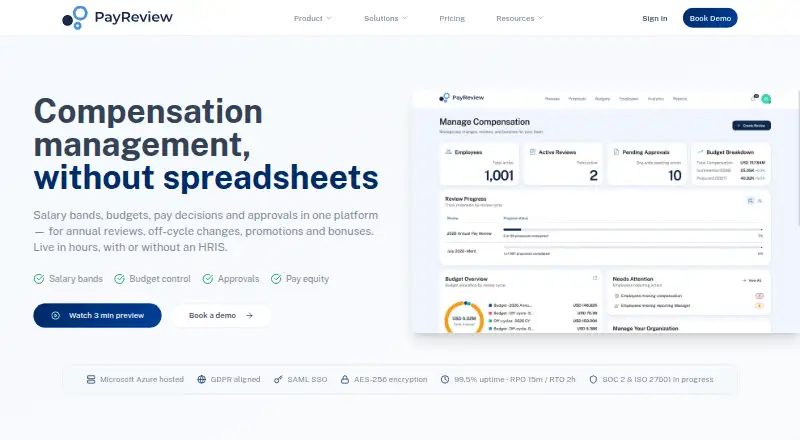Click the check icon next to Approvals

tap(208, 279)
